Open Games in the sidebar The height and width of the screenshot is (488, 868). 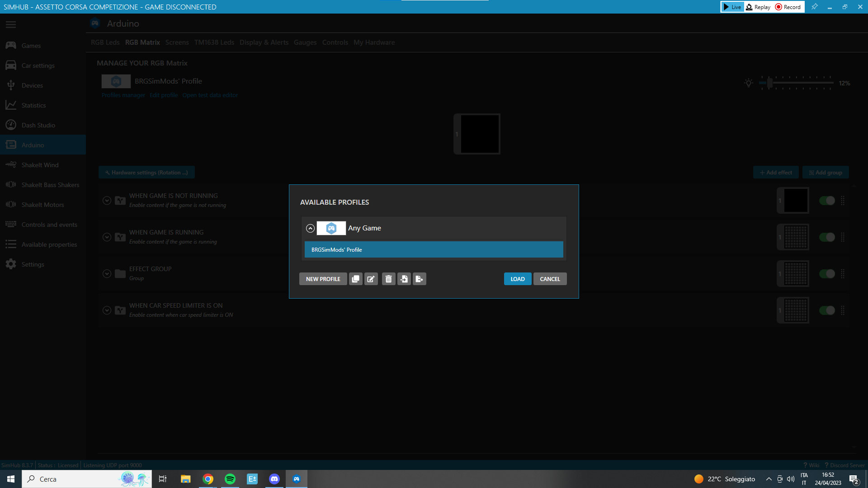[x=43, y=46]
